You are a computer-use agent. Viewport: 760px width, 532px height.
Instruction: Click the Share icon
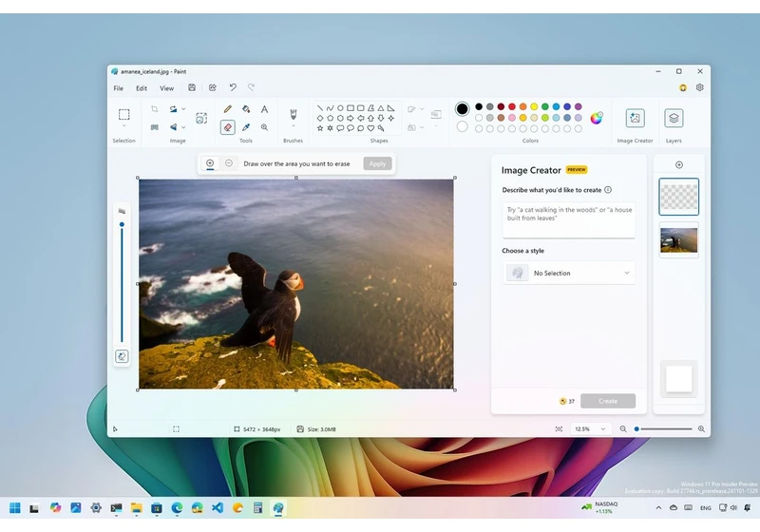pyautogui.click(x=212, y=87)
